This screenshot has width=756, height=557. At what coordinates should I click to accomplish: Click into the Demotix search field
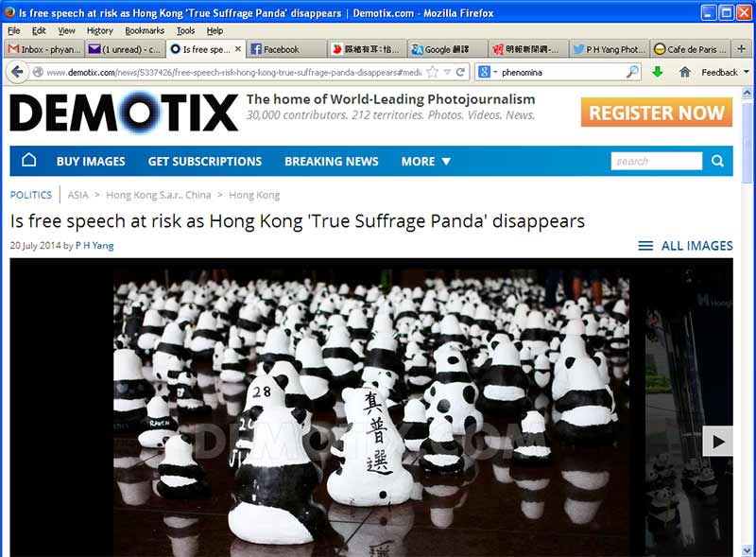(656, 161)
